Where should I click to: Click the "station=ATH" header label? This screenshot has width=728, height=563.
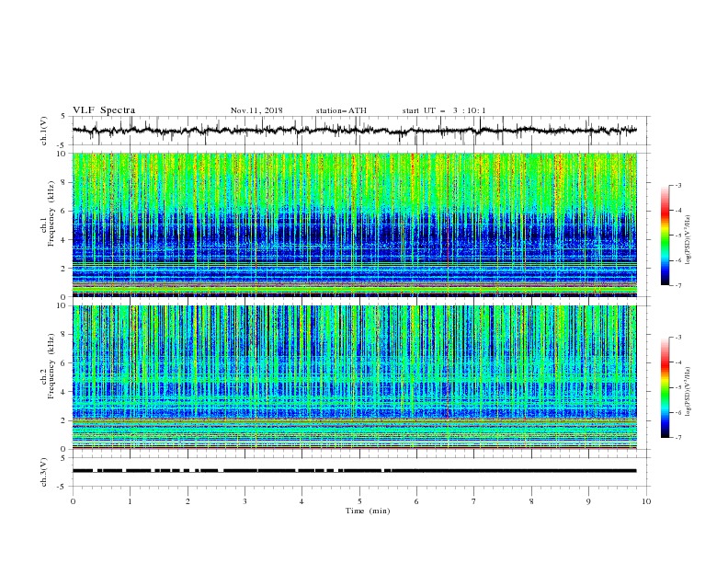point(341,110)
